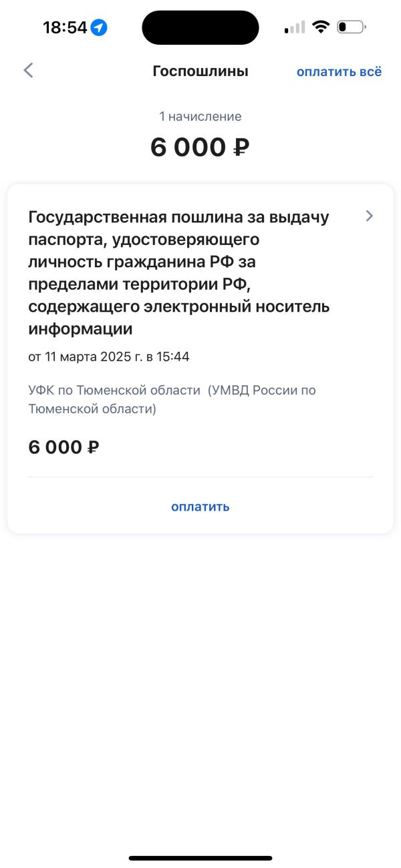This screenshot has width=401, height=868.
Task: Tap the word 'информации' in the charge description
Action: click(80, 329)
